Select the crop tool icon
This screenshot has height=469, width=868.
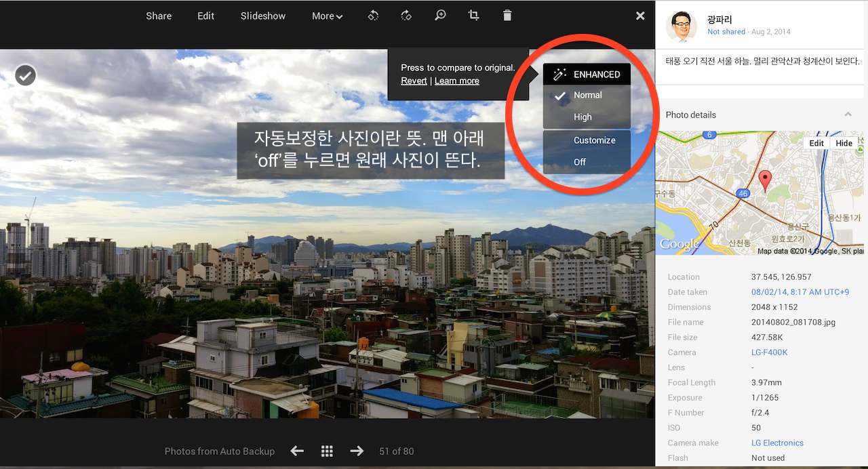(x=473, y=16)
